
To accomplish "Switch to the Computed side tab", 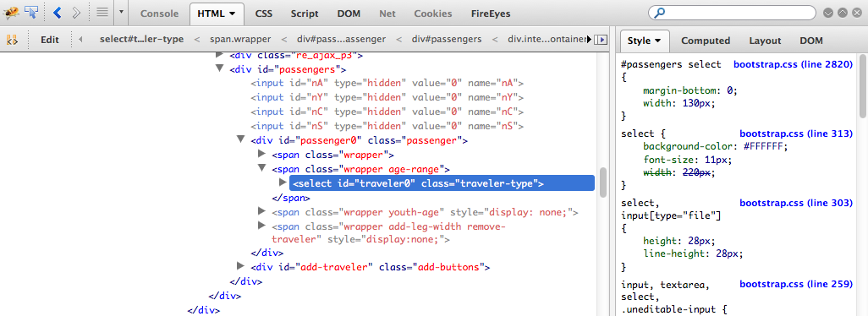I will (706, 41).
